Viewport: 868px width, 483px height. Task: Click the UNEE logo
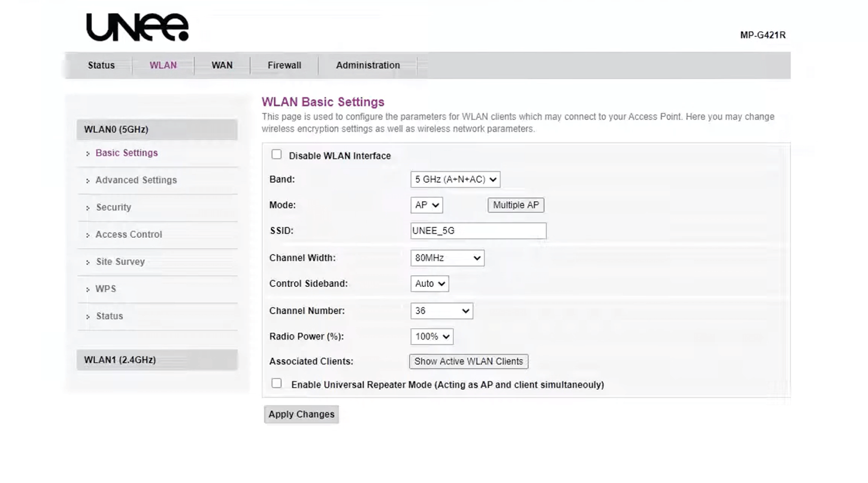(x=137, y=27)
